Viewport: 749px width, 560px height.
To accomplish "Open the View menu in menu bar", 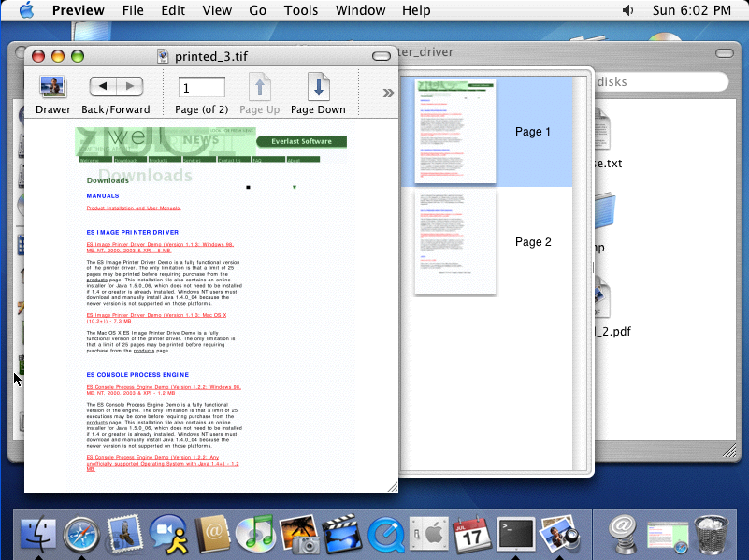I will tap(217, 10).
